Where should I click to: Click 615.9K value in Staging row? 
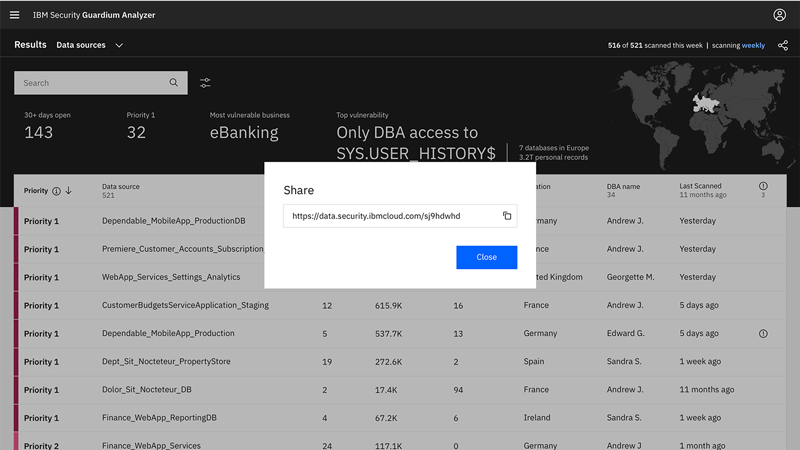coord(388,306)
